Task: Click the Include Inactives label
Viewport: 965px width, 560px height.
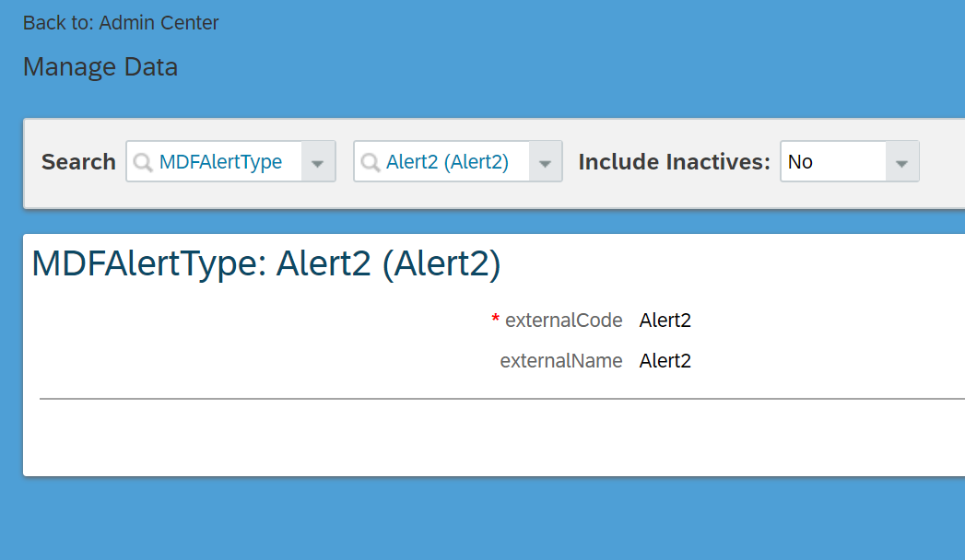Action: (674, 162)
